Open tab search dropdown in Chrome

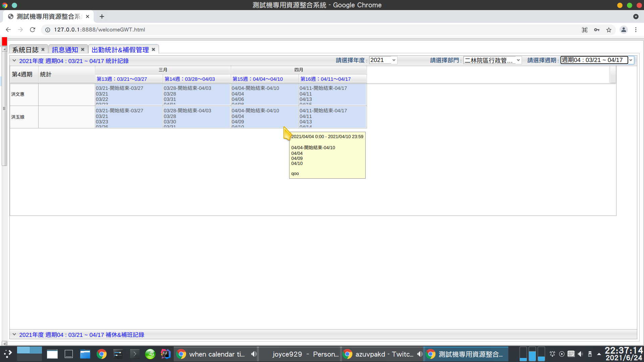636,16
